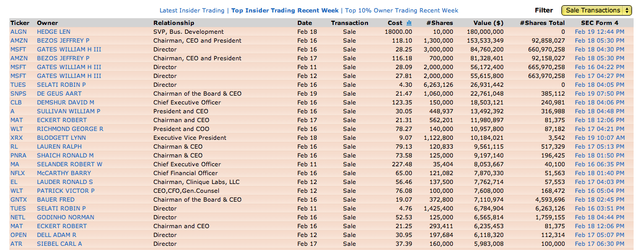The image size is (644, 250).
Task: Click owner LAUDER RONALD S
Action: (65, 182)
